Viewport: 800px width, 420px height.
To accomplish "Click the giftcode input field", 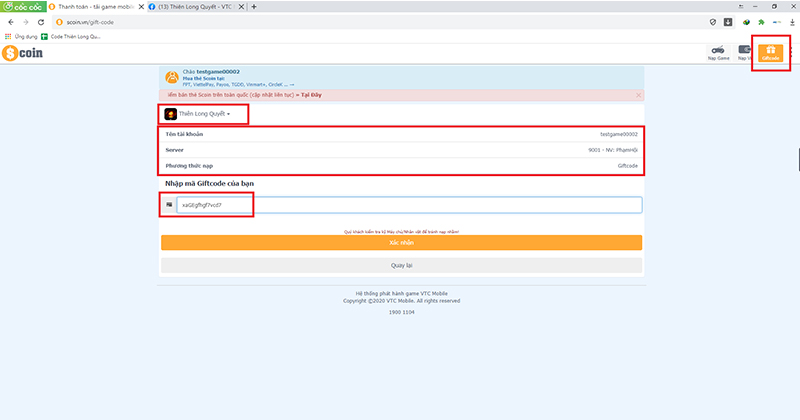I will click(409, 205).
